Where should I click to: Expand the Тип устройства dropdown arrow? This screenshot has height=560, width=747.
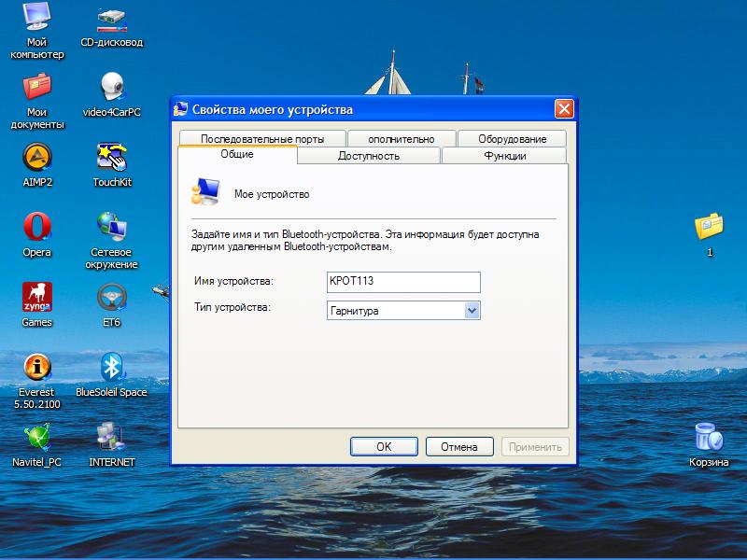(472, 310)
